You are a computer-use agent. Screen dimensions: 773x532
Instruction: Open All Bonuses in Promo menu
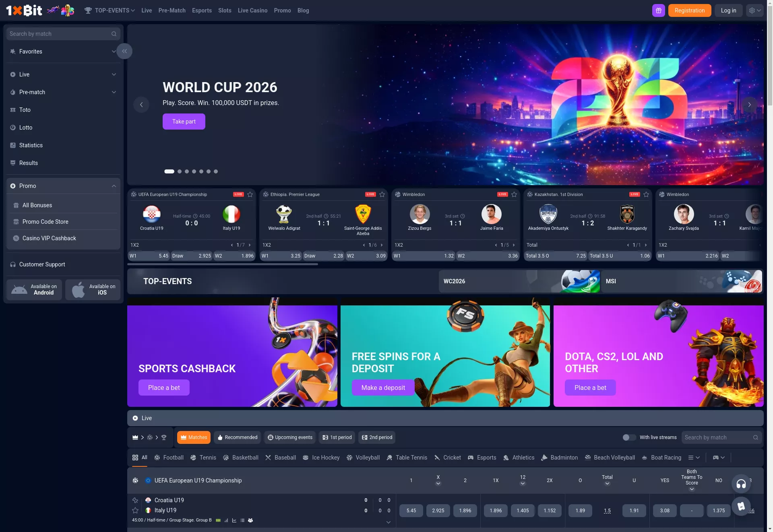(x=64, y=205)
